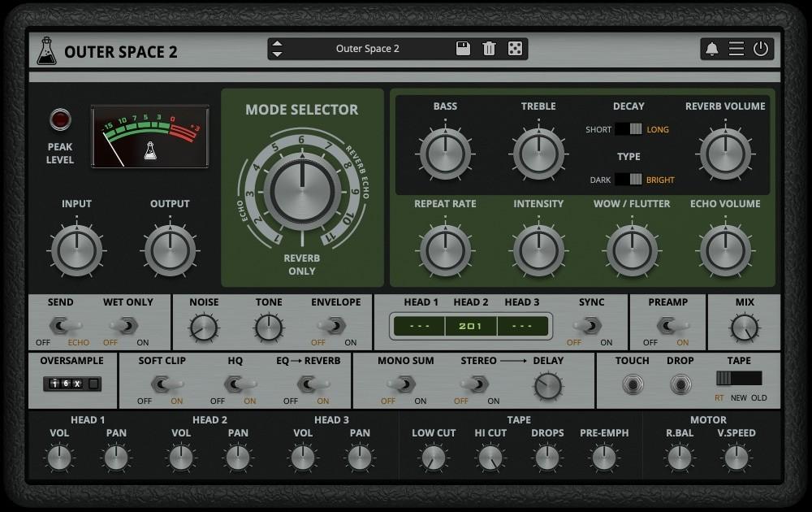Click the preset down arrow
The width and height of the screenshot is (812, 512).
[x=277, y=54]
